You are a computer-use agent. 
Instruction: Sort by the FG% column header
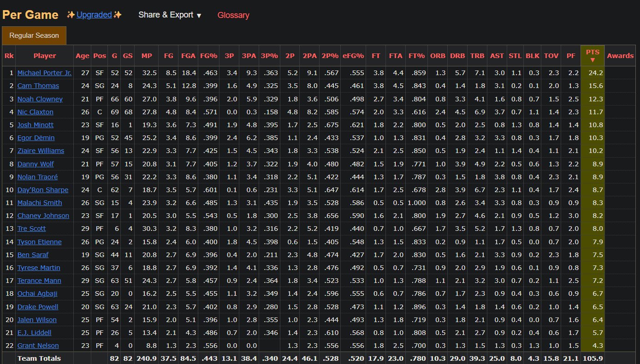point(209,56)
